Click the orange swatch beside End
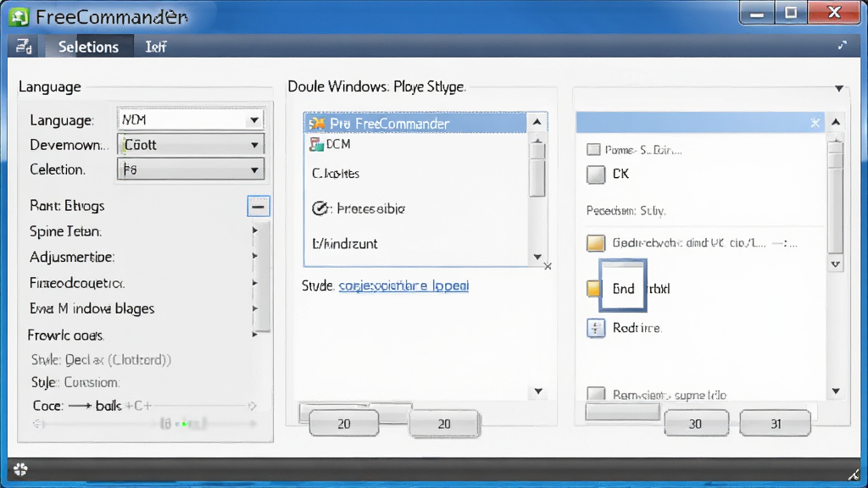 tap(593, 288)
